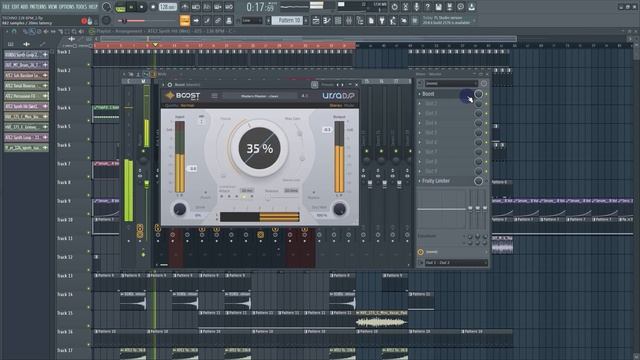Open the FILE menu

6,7
